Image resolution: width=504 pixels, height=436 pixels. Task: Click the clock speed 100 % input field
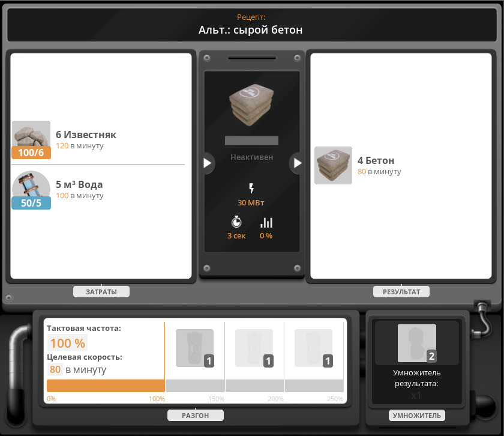[67, 343]
